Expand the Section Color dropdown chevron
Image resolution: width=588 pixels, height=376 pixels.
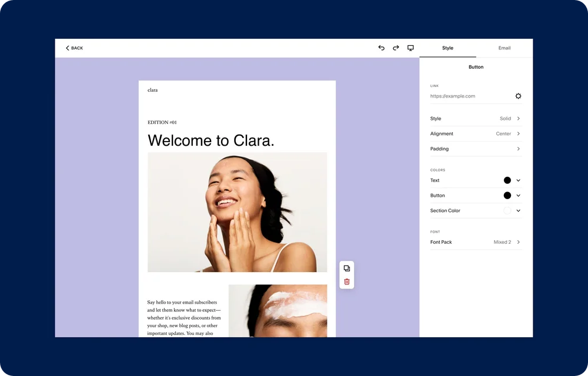[x=519, y=211]
